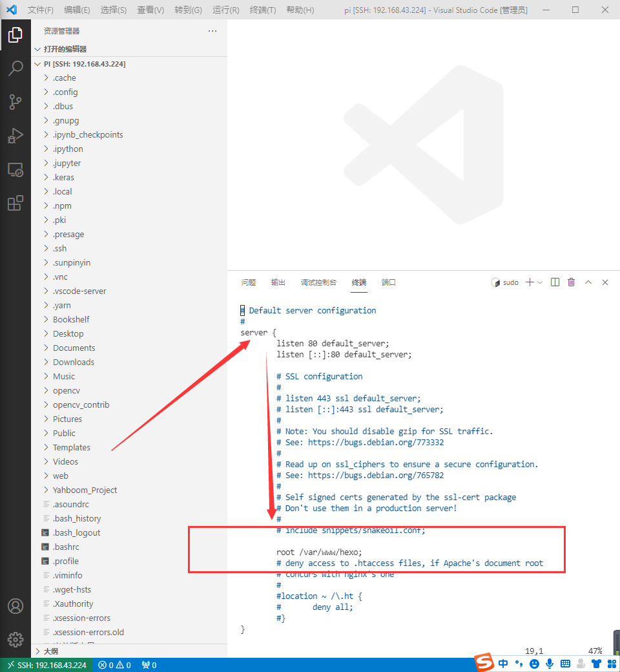Kill terminal using the trash icon
Screen dimensions: 620x672
[571, 282]
